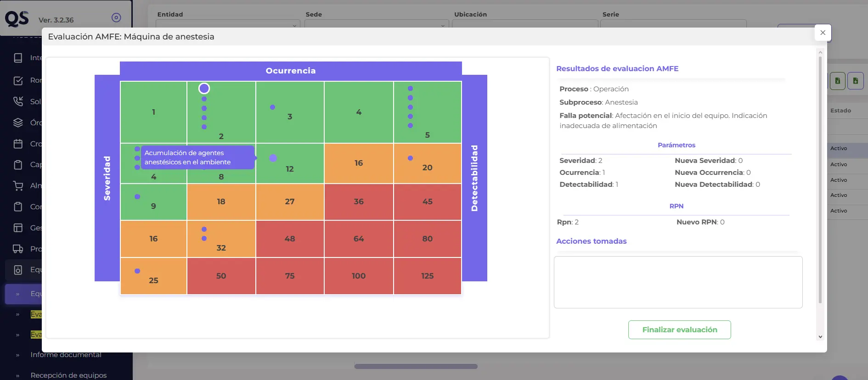Click the horizontal scrollbar under the table

[416, 366]
